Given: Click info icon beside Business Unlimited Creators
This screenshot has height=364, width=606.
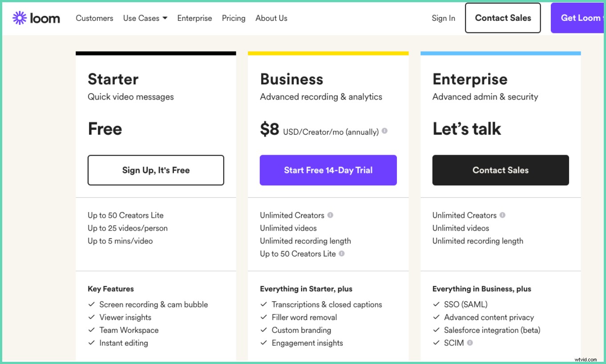Looking at the screenshot, I should click(330, 215).
